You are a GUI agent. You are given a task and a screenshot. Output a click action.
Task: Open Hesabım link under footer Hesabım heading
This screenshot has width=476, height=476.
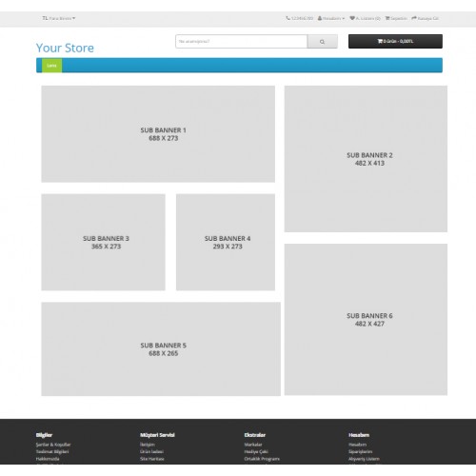pyautogui.click(x=358, y=445)
